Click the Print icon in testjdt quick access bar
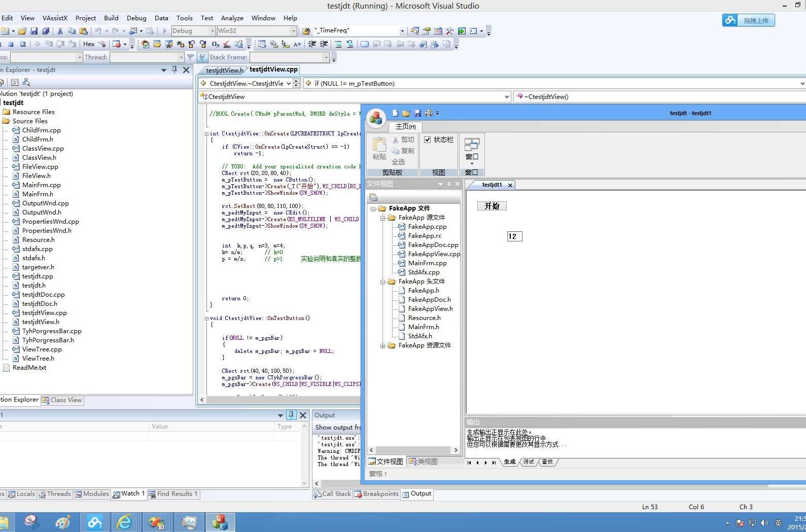Image resolution: width=806 pixels, height=532 pixels. [429, 113]
